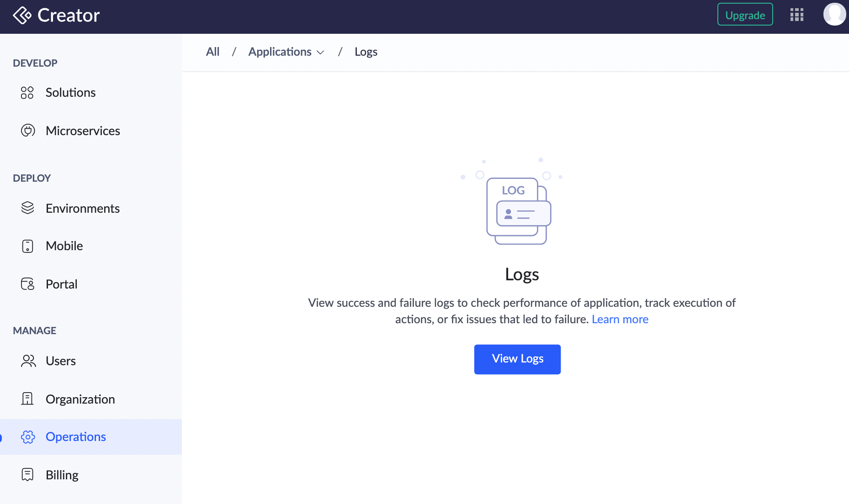Open the Learn more link
The height and width of the screenshot is (504, 849).
(620, 319)
